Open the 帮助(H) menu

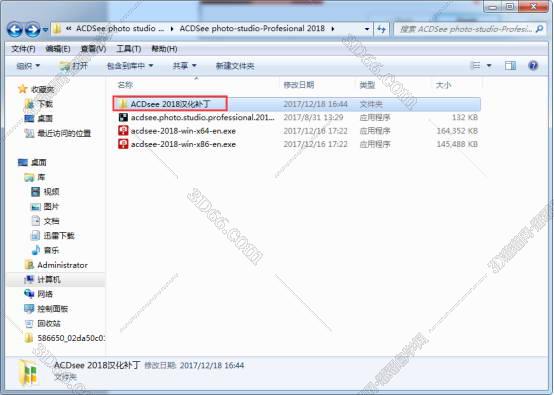pyautogui.click(x=164, y=49)
